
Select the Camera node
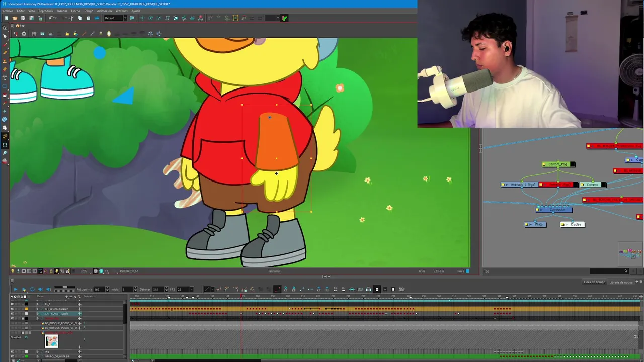pyautogui.click(x=592, y=185)
